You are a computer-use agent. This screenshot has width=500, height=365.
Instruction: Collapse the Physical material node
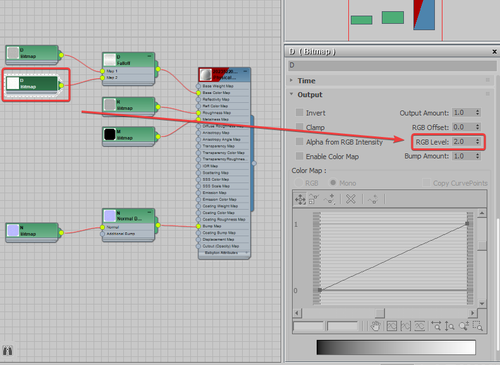click(x=246, y=71)
